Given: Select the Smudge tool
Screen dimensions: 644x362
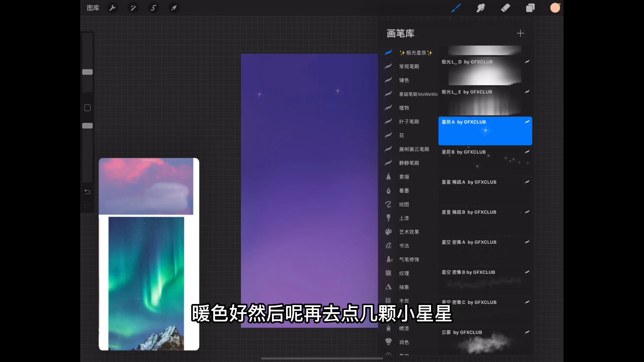Looking at the screenshot, I should [x=481, y=8].
